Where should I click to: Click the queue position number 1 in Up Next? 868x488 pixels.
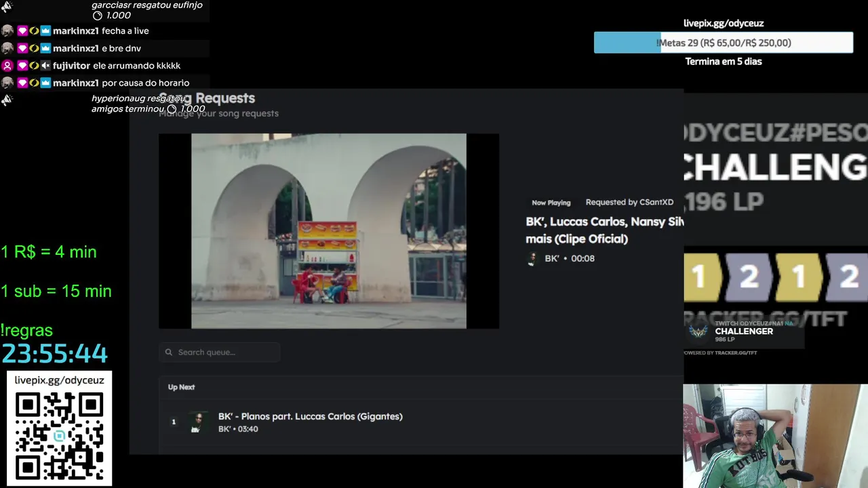coord(174,422)
